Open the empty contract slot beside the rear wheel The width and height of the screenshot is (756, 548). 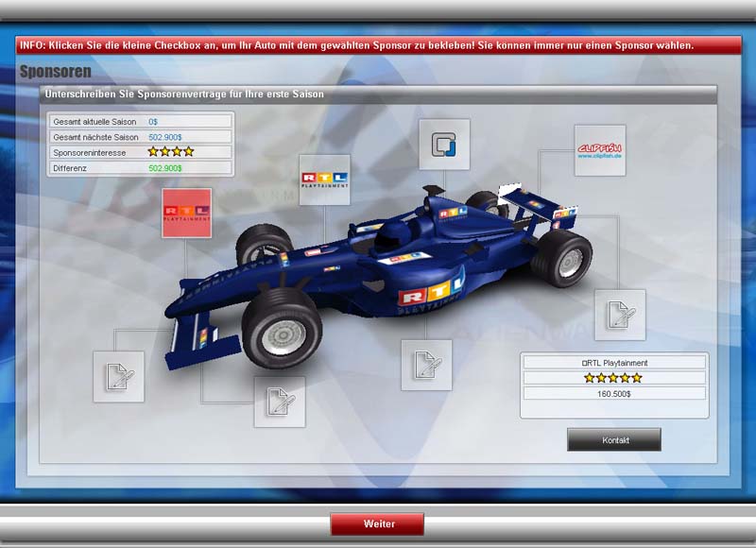point(620,315)
